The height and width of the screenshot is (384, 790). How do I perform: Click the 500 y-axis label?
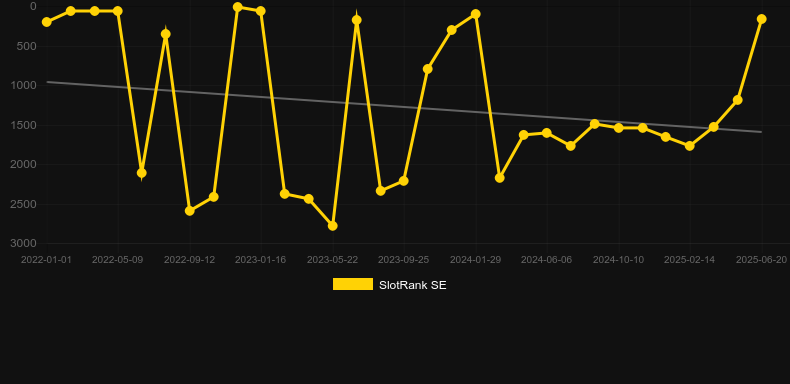click(27, 46)
